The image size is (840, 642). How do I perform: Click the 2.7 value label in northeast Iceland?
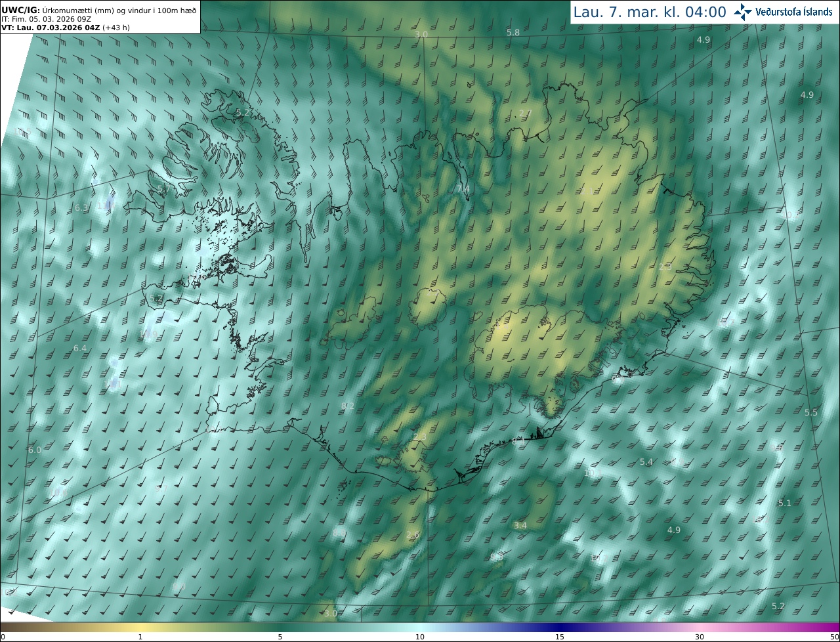(x=525, y=114)
